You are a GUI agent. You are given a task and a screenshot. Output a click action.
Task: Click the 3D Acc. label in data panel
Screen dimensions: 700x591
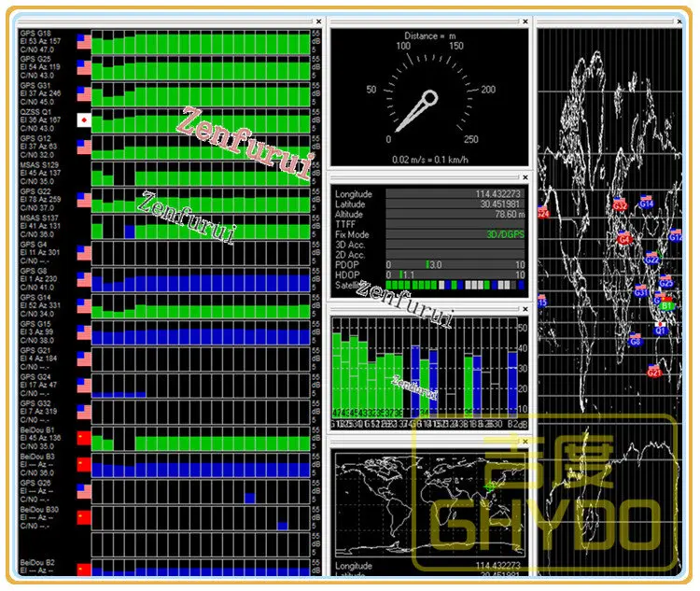[350, 245]
